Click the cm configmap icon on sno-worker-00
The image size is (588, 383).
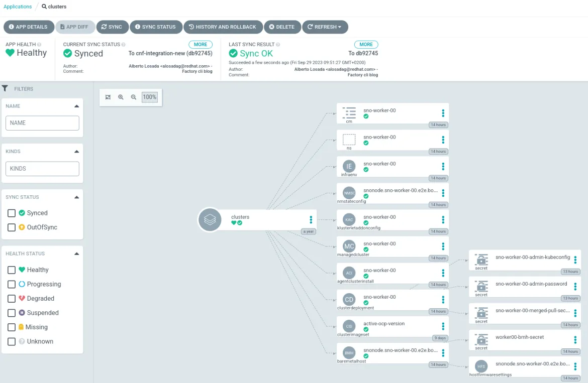(x=349, y=112)
